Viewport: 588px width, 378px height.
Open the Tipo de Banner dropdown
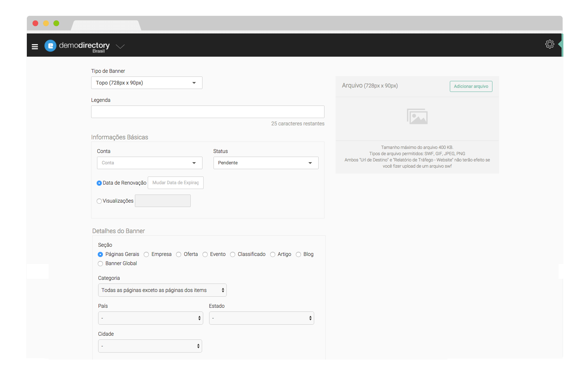coord(147,83)
